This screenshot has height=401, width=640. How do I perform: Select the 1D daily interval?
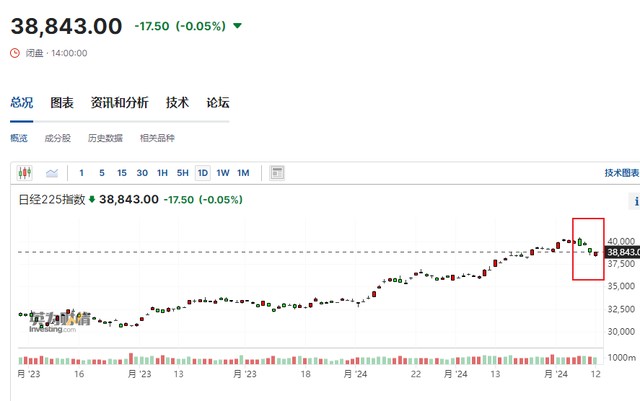tap(203, 173)
